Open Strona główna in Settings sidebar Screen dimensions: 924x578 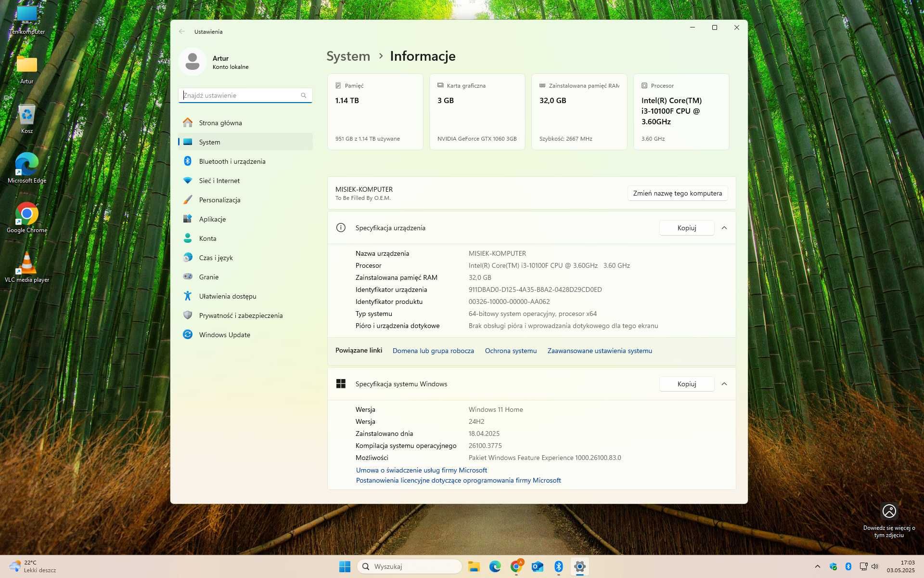coord(245,123)
